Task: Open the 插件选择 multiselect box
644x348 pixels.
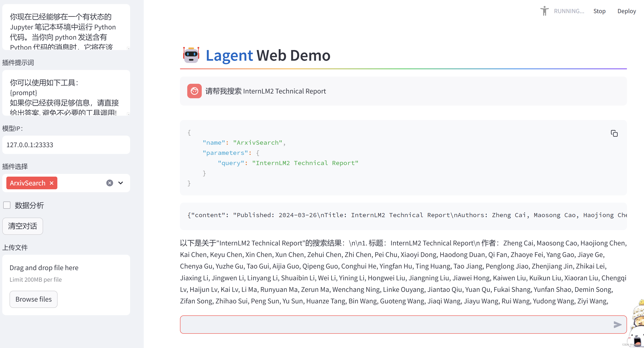Action: click(x=80, y=183)
